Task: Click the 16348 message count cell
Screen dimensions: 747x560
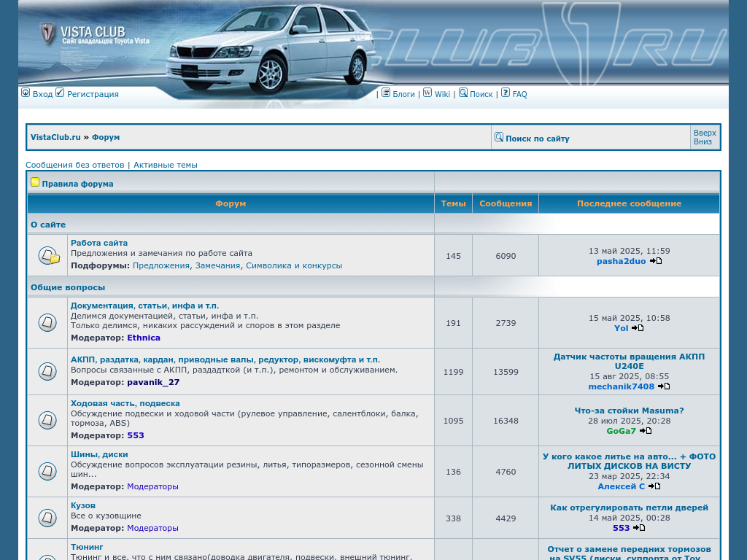Action: coord(506,421)
